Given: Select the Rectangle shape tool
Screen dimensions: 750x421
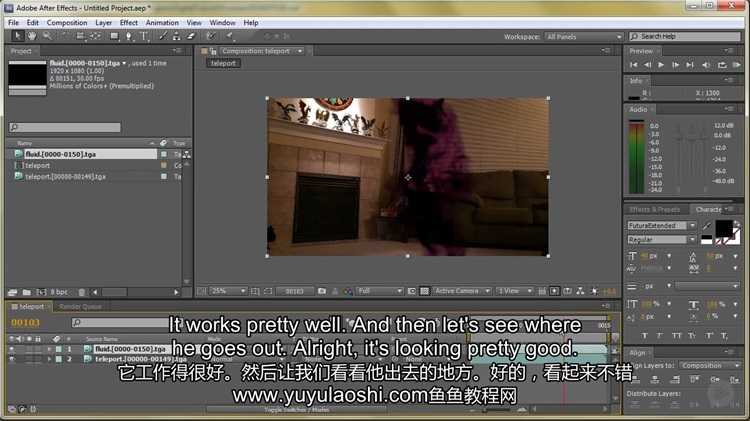Looking at the screenshot, I should (114, 36).
